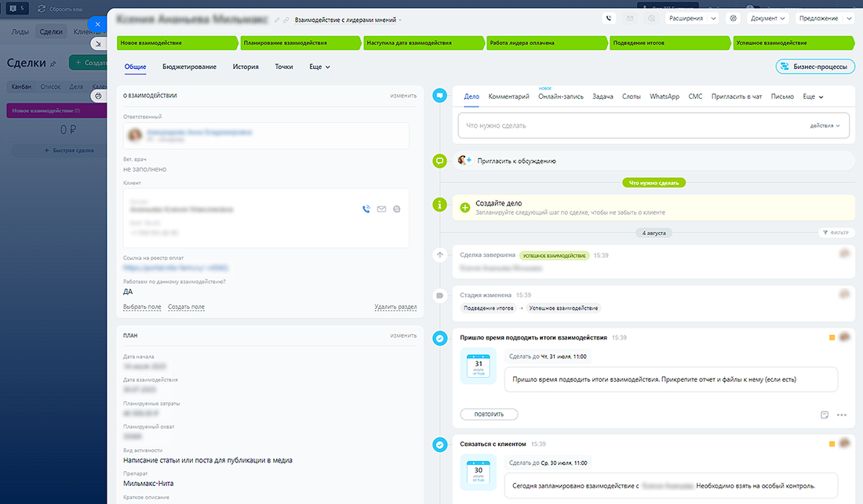Image resolution: width=863 pixels, height=504 pixels.
Task: Open the settings gear next to Расширения
Action: 733,18
